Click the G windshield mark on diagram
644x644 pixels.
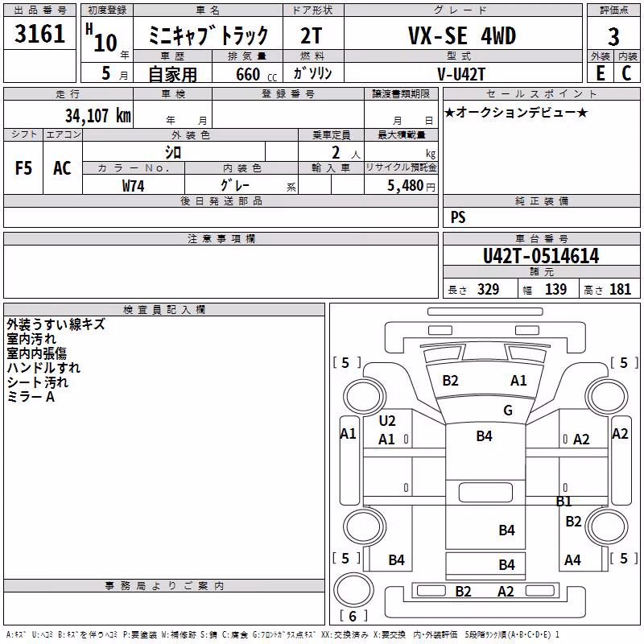click(x=508, y=411)
